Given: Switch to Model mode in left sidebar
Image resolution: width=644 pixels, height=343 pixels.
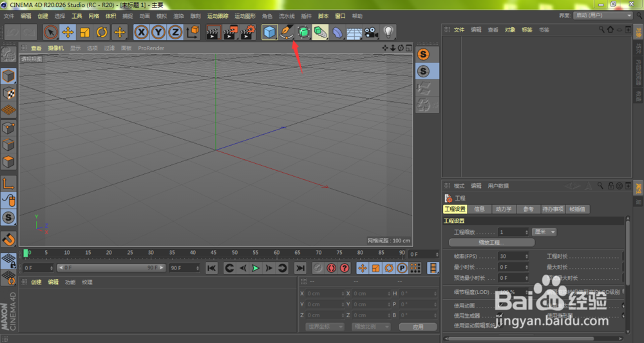Looking at the screenshot, I should click(x=8, y=76).
